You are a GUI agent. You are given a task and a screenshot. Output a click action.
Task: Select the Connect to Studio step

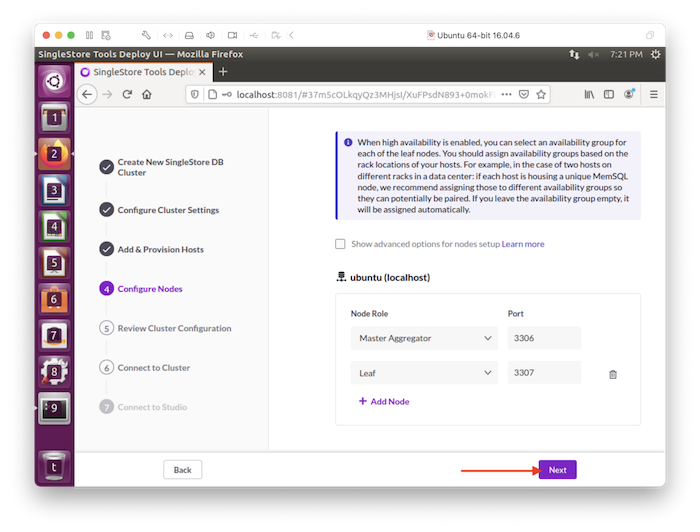point(143,407)
